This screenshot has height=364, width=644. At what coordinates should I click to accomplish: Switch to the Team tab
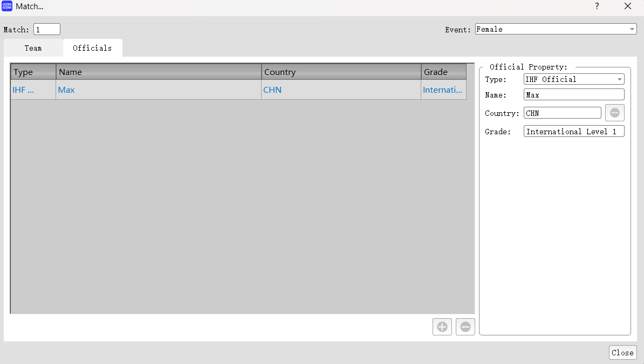pos(33,48)
